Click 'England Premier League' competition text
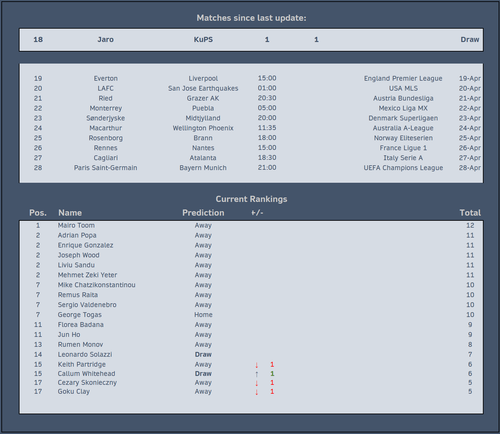 click(403, 78)
